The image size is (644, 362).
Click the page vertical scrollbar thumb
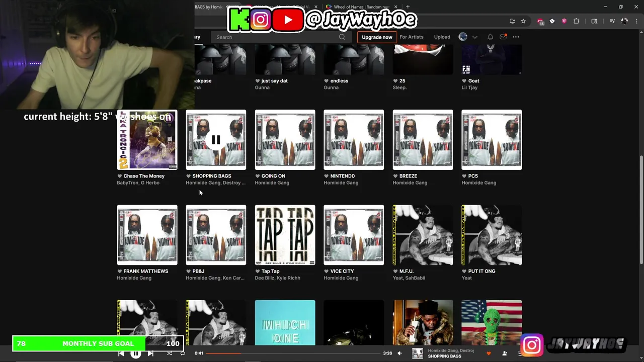[x=641, y=209]
